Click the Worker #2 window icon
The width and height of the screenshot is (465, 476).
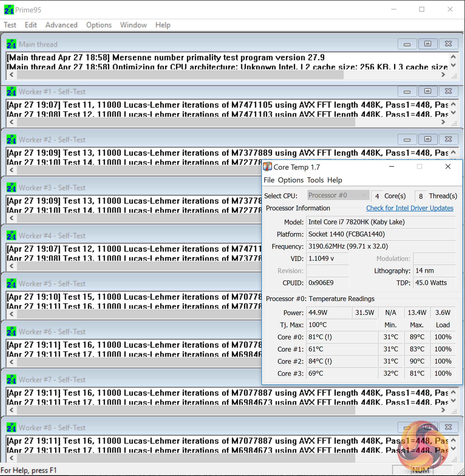point(11,139)
